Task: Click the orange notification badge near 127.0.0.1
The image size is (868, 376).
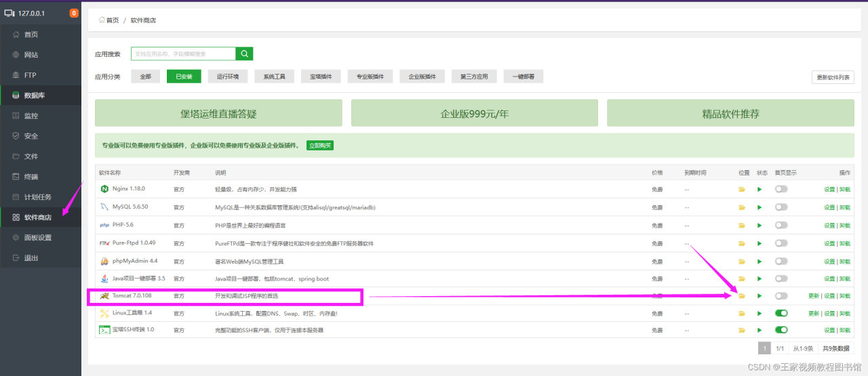Action: pos(74,13)
